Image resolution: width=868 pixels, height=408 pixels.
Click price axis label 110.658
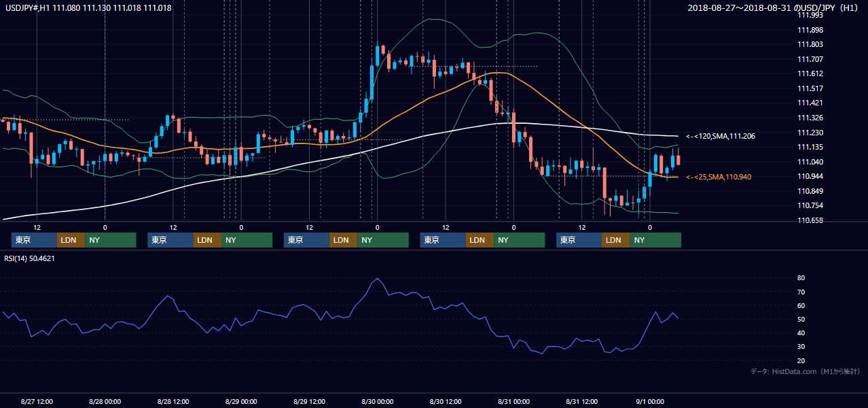(810, 220)
